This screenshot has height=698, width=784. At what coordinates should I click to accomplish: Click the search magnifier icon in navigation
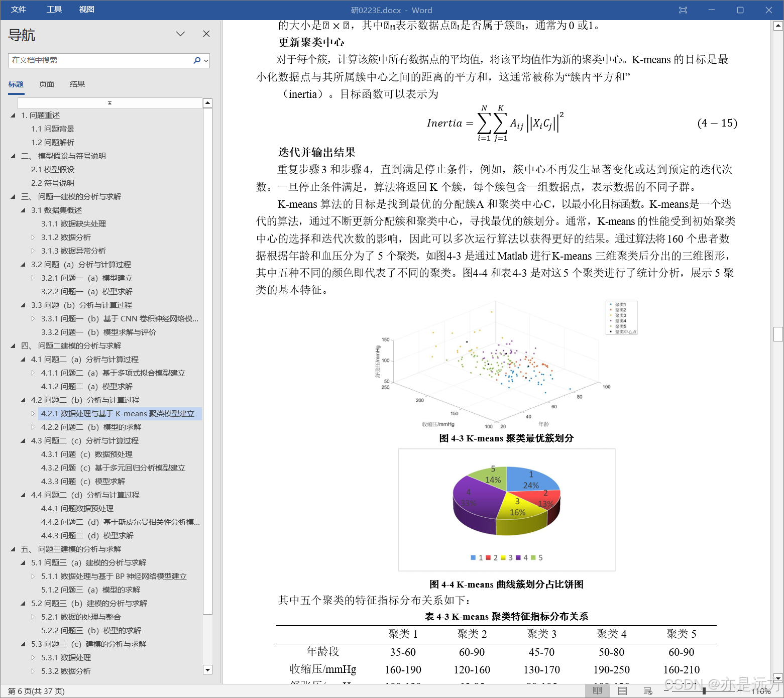coord(197,60)
